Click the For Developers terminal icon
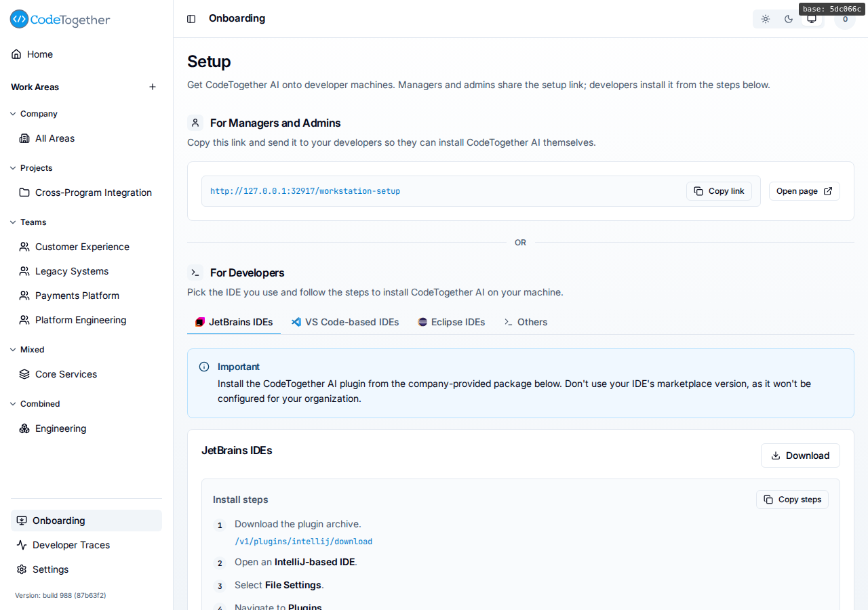Screen dimensions: 868x610 [195, 272]
